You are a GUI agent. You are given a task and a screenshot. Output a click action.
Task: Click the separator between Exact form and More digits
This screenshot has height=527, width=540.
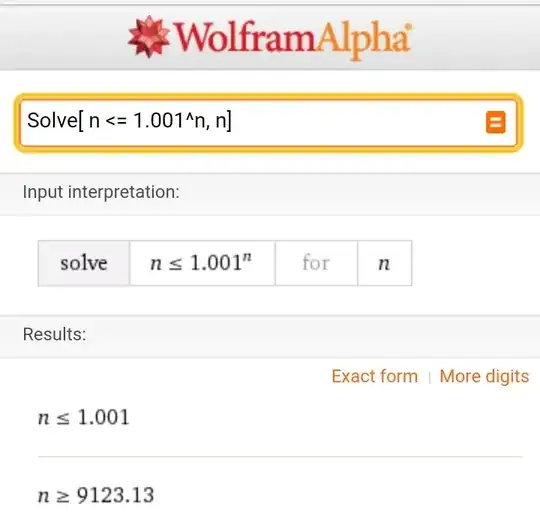(429, 377)
